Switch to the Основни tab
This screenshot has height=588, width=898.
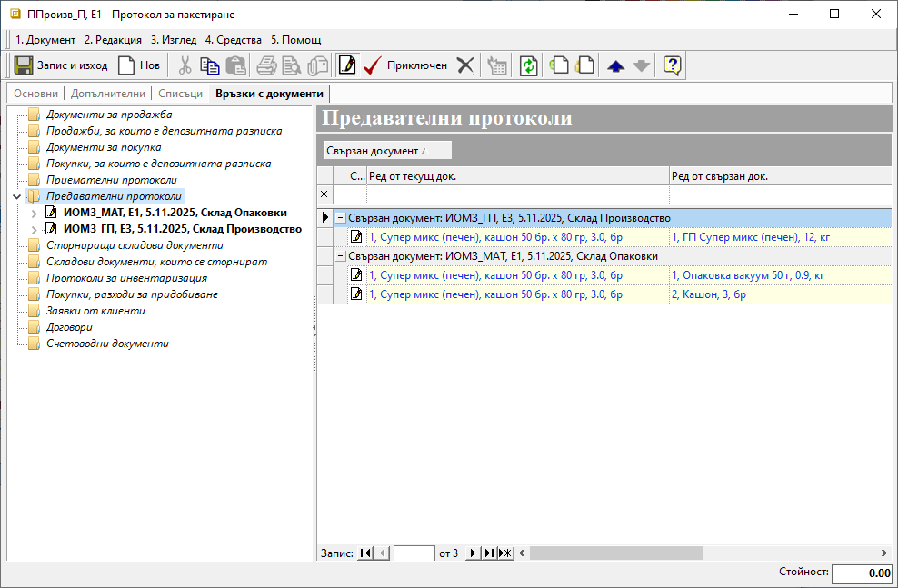coord(35,94)
